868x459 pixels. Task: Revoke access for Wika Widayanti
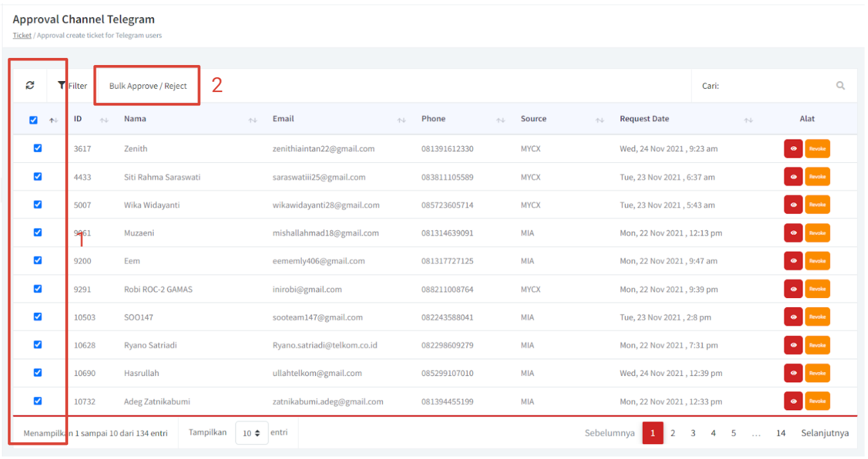point(817,205)
